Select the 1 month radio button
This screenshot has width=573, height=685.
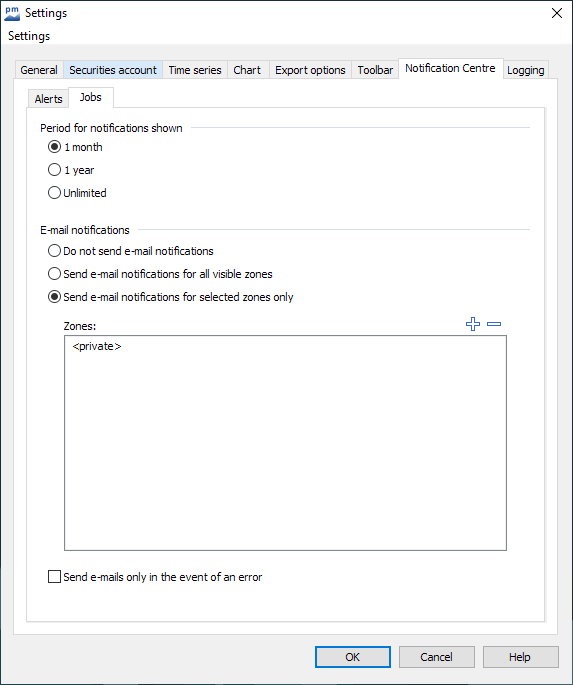pos(54,147)
